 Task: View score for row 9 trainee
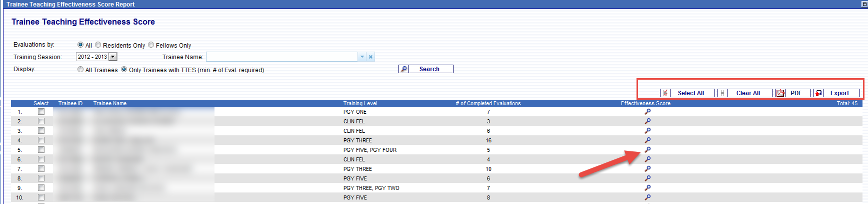coord(647,188)
